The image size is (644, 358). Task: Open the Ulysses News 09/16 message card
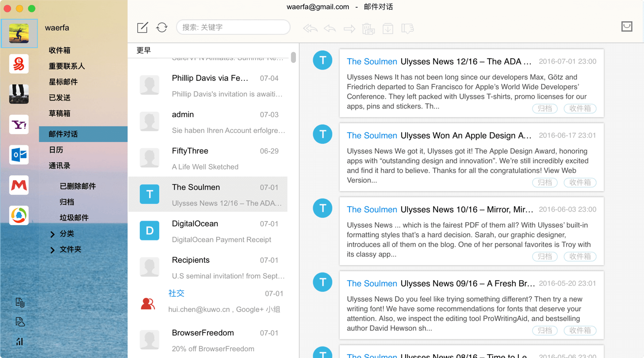[x=471, y=305]
